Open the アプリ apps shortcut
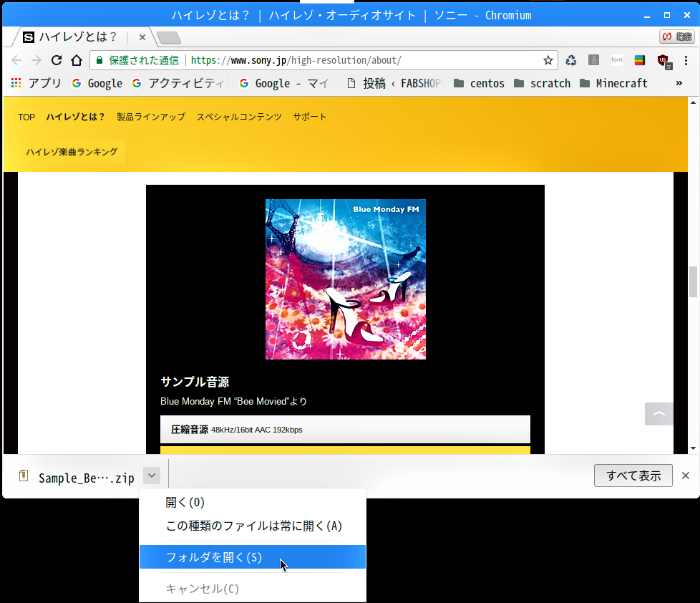 [x=37, y=83]
